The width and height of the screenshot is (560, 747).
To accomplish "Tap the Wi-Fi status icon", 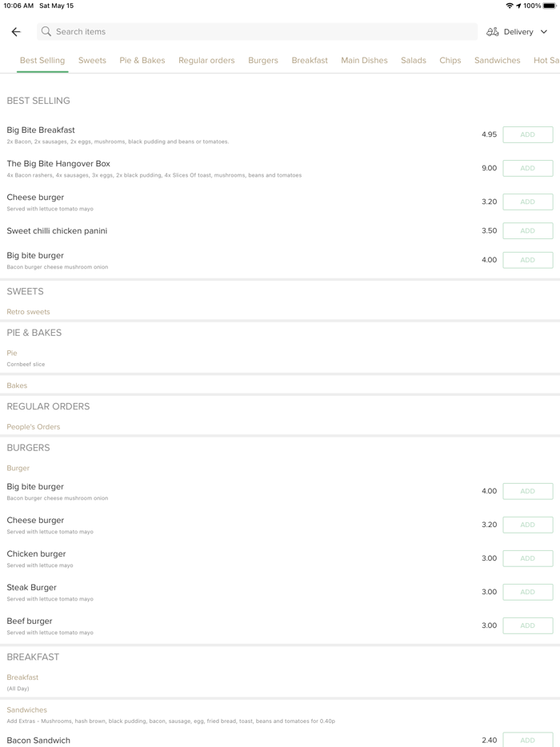I will 509,6.
